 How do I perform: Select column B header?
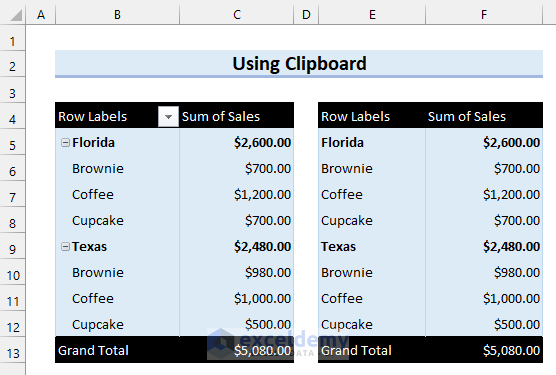pos(117,15)
